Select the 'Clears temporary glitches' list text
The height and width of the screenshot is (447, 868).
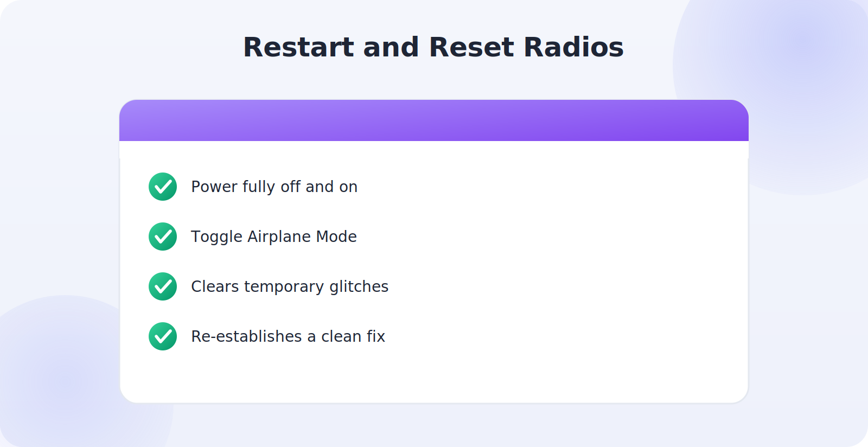click(x=290, y=286)
